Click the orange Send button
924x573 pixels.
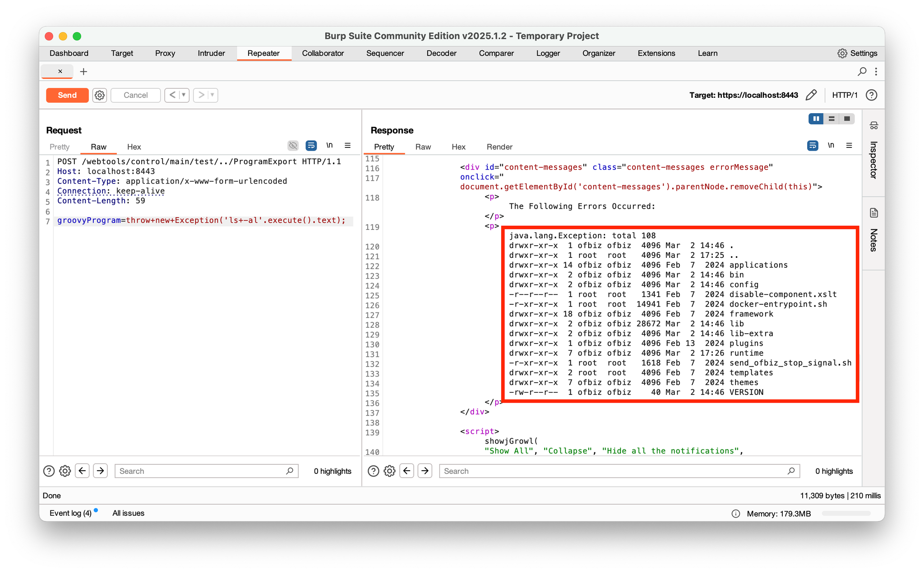(67, 95)
